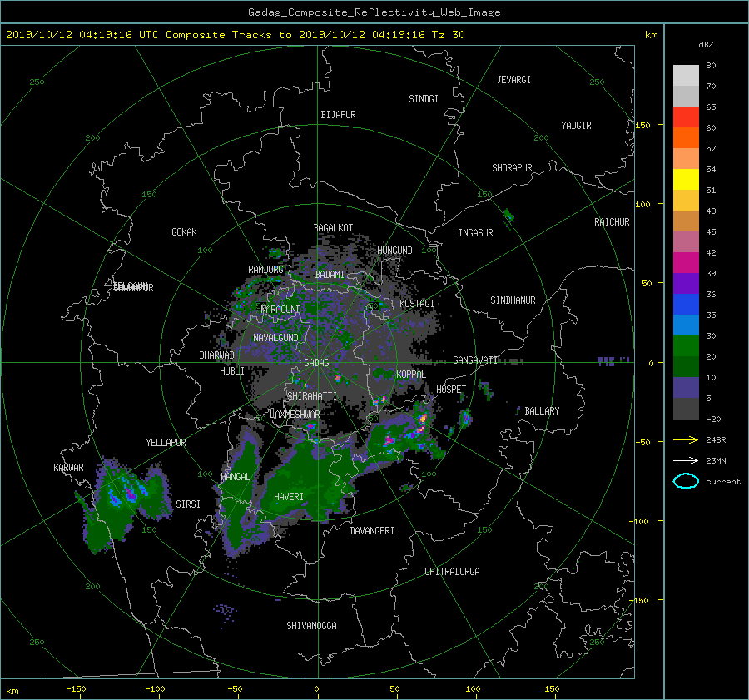This screenshot has width=749, height=700.
Task: Pick the green 20 dBZ legend swatch
Action: [686, 345]
